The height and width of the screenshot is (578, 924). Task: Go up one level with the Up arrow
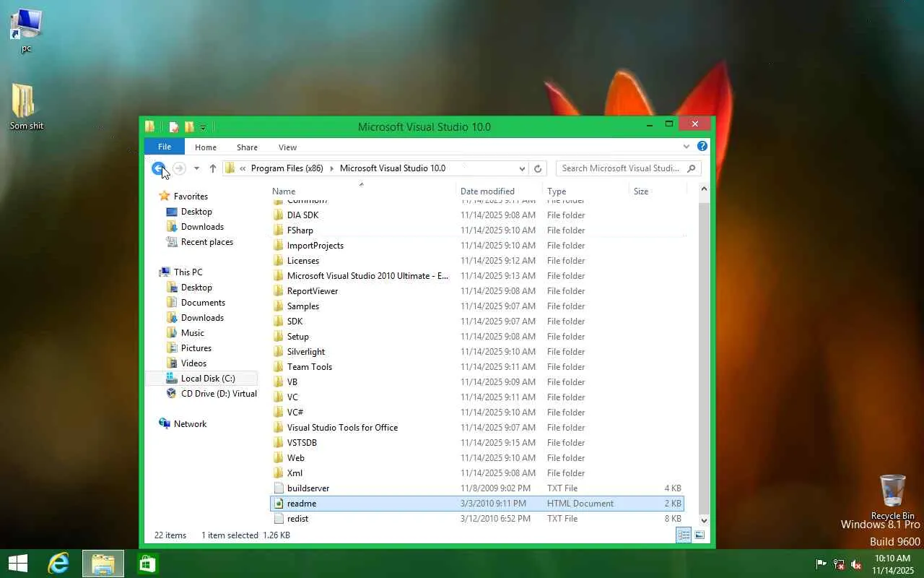213,168
